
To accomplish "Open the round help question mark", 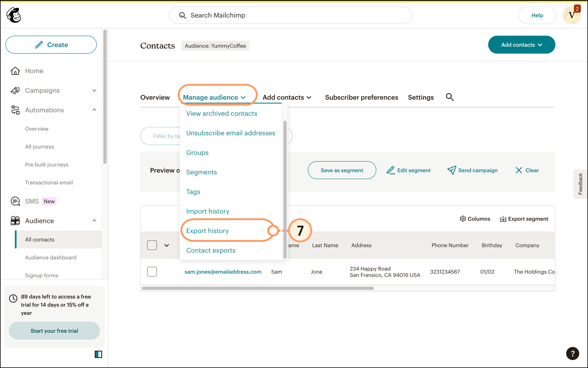I will tap(572, 353).
